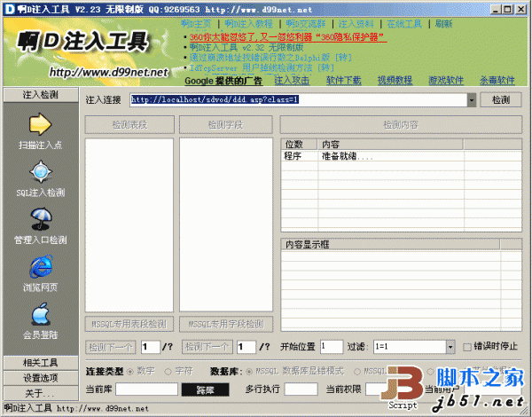Click 检测下一个 button under table list
Image resolution: width=532 pixels, height=417 pixels.
pyautogui.click(x=111, y=347)
